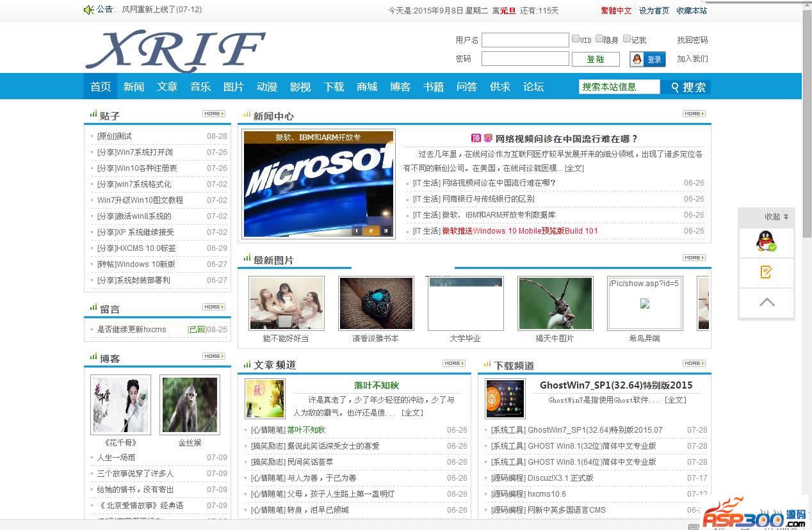The height and width of the screenshot is (530, 812).
Task: Click the 搜索 magnifier search button
Action: [688, 87]
